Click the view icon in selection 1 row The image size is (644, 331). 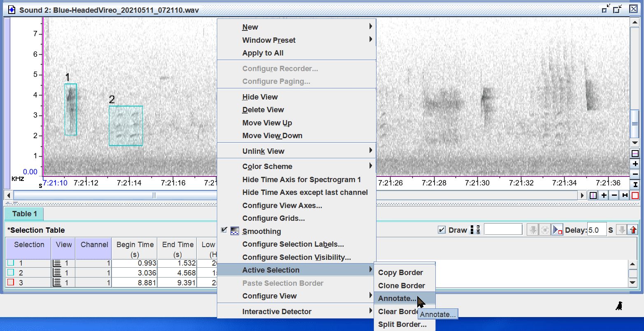[x=57, y=263]
